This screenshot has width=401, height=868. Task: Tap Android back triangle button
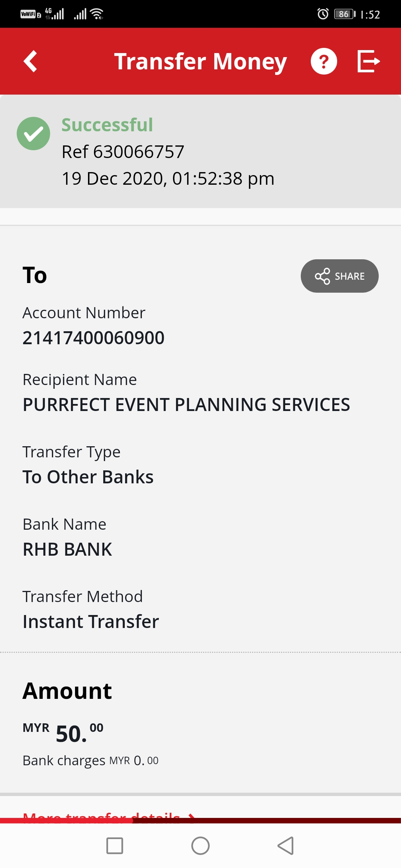point(286,846)
